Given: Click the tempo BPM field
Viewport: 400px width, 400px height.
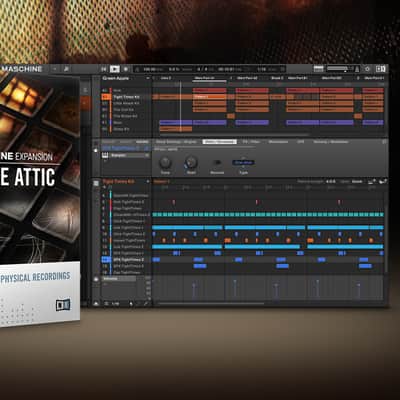Looking at the screenshot, I should click(153, 69).
